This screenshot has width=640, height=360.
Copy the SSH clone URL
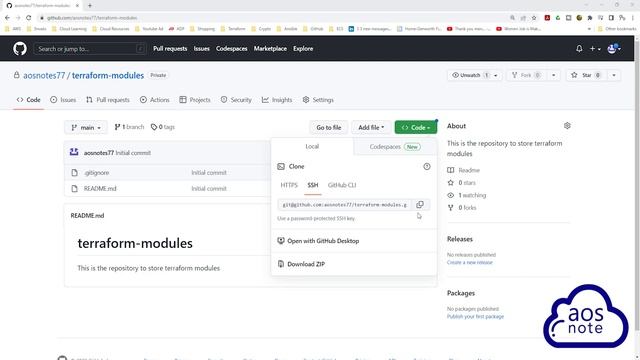[420, 204]
